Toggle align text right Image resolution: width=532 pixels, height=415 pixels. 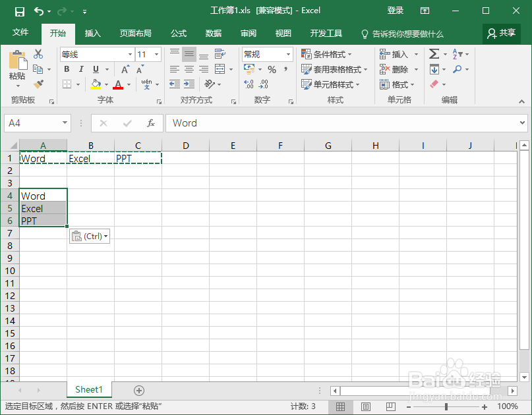pos(204,69)
